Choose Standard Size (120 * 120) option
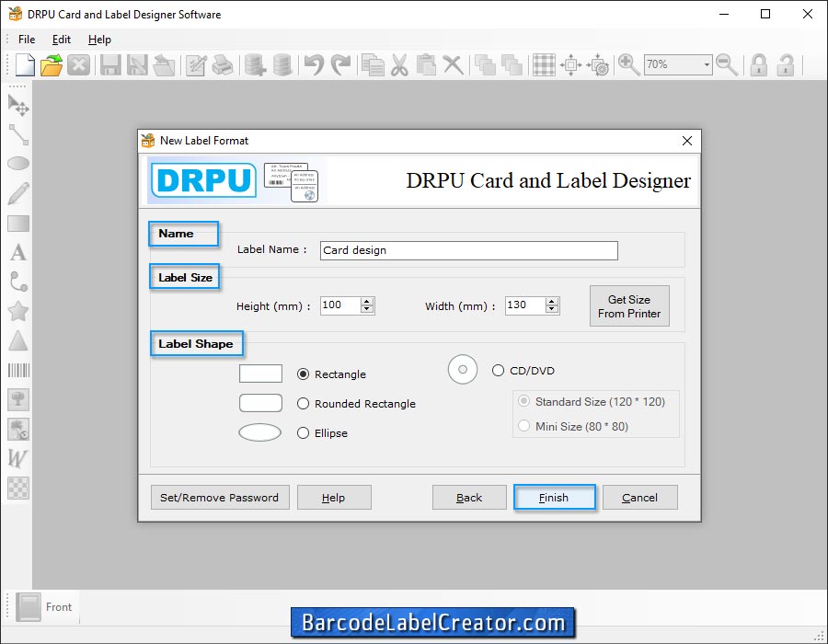Viewport: 828px width, 644px height. coord(523,401)
